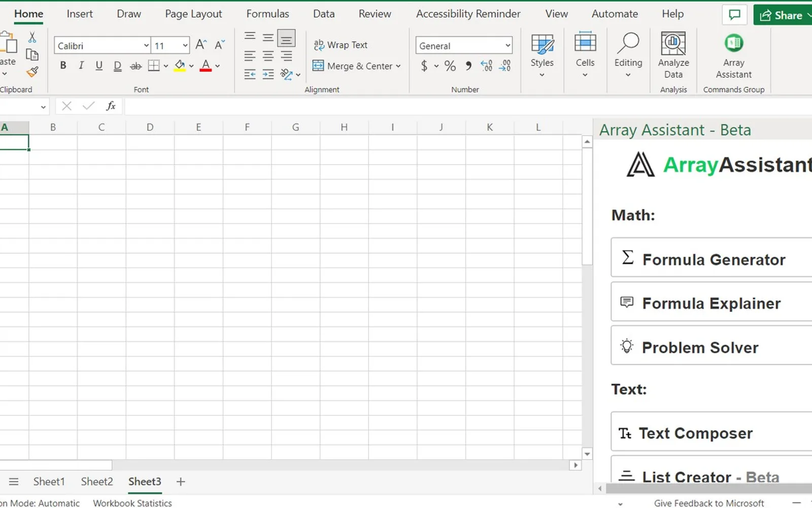Expand the General number format dropdown

507,46
